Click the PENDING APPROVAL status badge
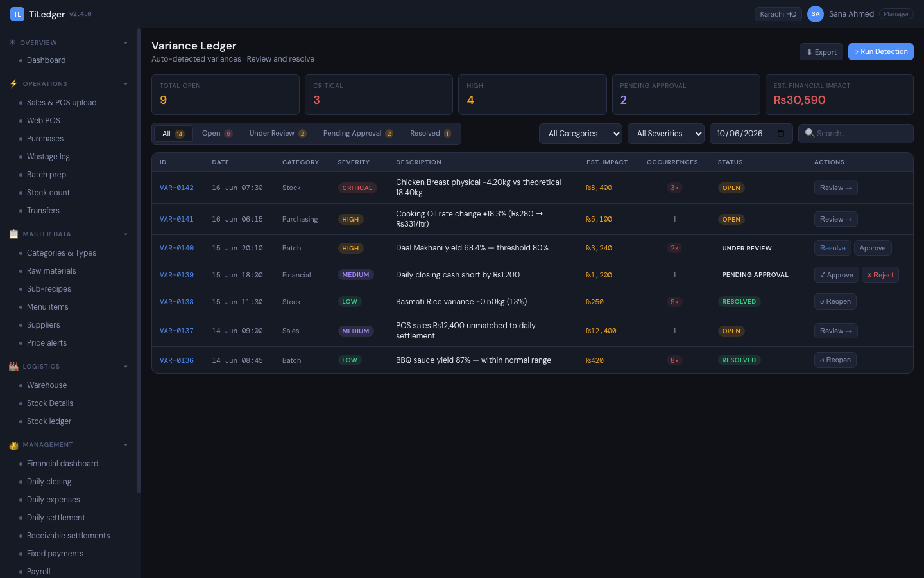Screen dimensions: 924x578 pos(755,275)
